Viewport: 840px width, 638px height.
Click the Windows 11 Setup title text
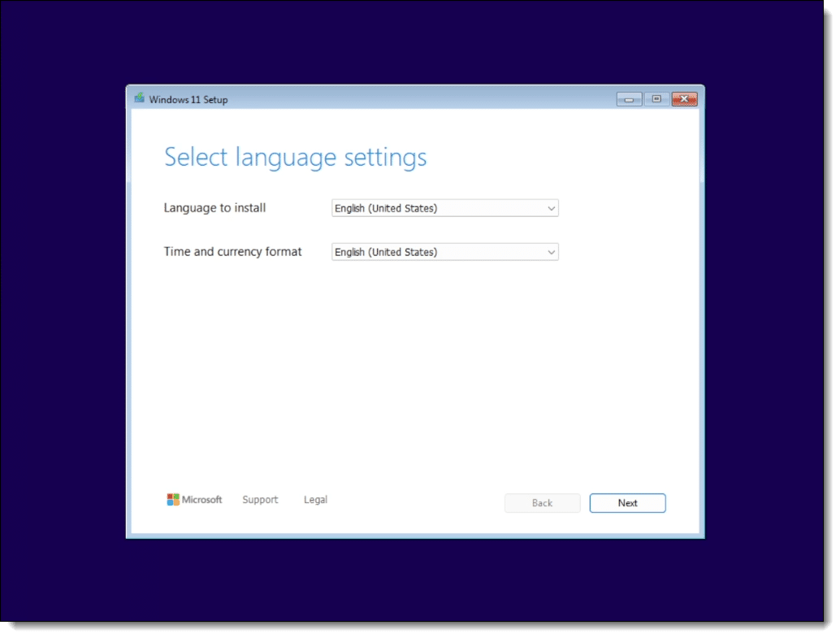coord(189,100)
